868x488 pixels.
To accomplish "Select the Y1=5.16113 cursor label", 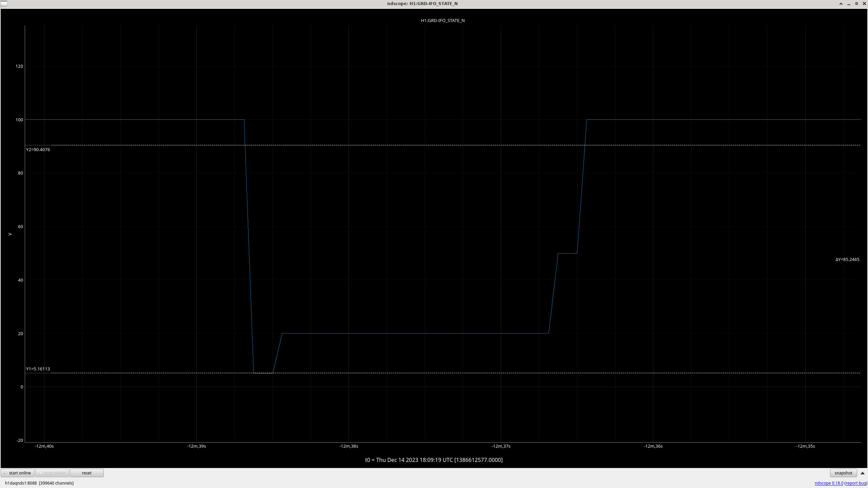I will [38, 369].
